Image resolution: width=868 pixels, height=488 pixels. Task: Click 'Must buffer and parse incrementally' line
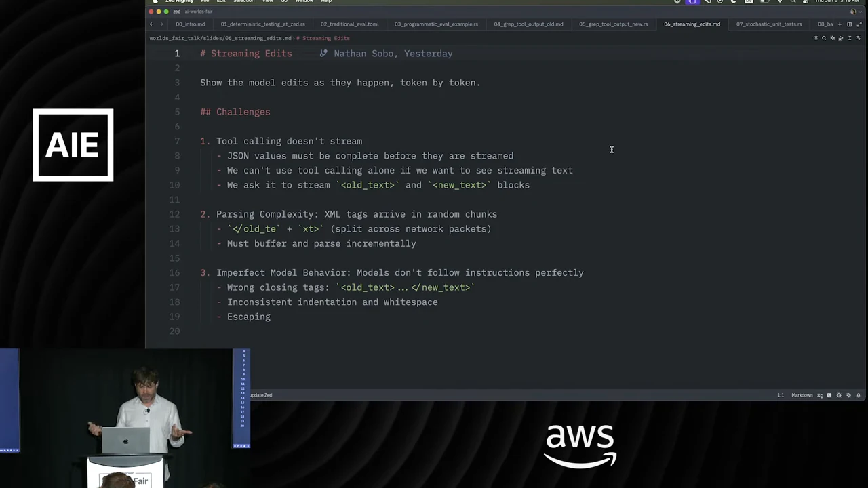[x=316, y=243]
